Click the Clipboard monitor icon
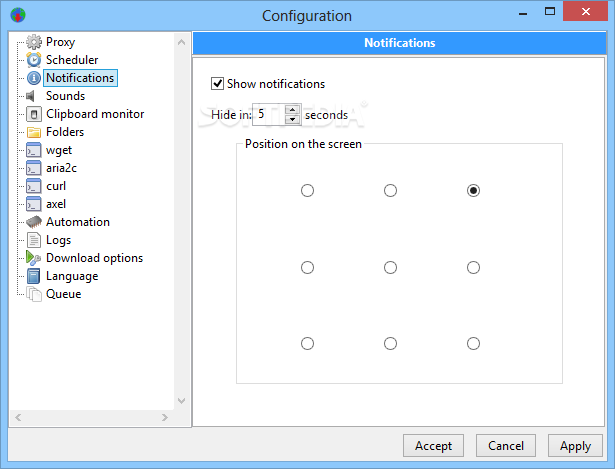This screenshot has width=615, height=469. (x=34, y=114)
